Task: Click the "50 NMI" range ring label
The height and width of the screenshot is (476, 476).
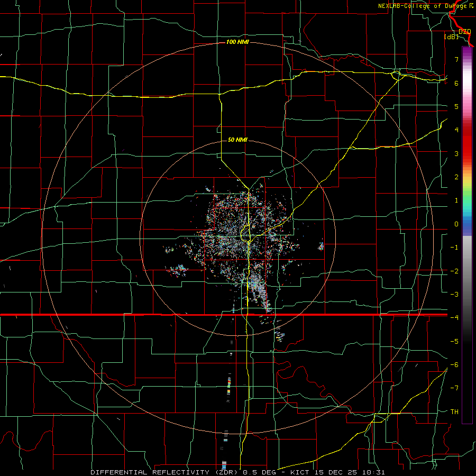Action: [x=237, y=140]
